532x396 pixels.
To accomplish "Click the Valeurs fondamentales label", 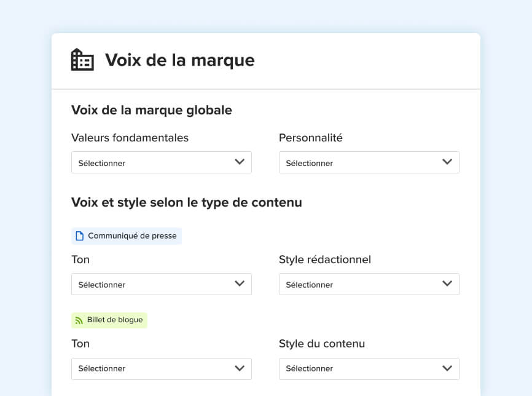I will [x=130, y=138].
